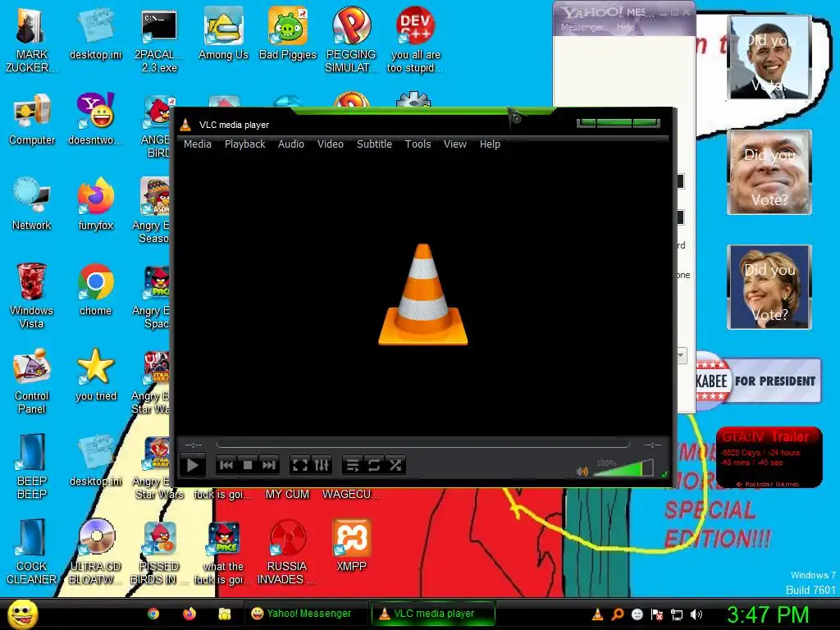This screenshot has height=630, width=840.
Task: Skip to previous media in VLC
Action: pyautogui.click(x=226, y=465)
